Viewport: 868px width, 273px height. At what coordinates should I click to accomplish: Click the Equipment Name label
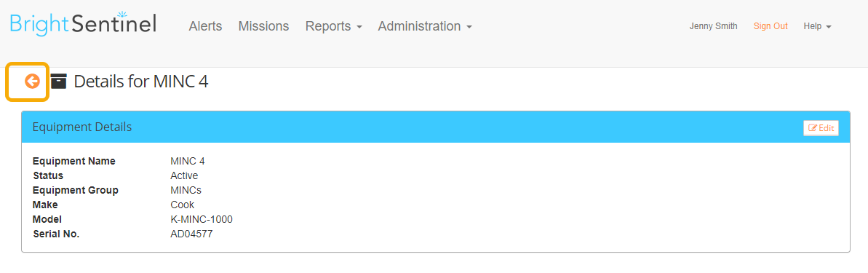[74, 161]
